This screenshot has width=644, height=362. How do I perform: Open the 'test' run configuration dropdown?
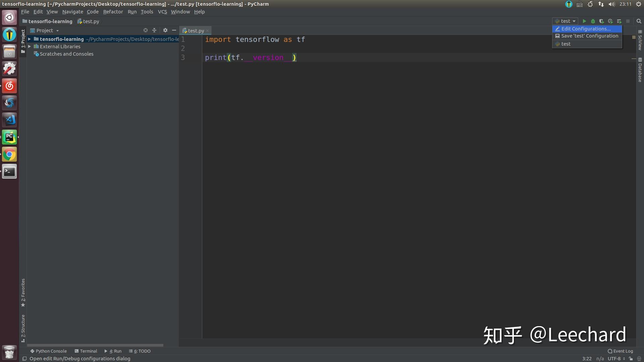pos(565,21)
